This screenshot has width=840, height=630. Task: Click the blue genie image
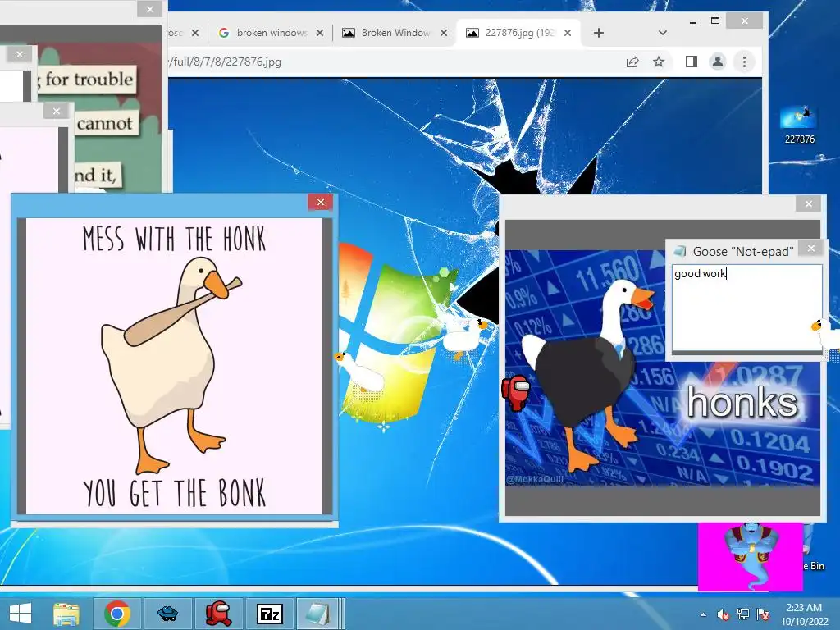(x=750, y=557)
